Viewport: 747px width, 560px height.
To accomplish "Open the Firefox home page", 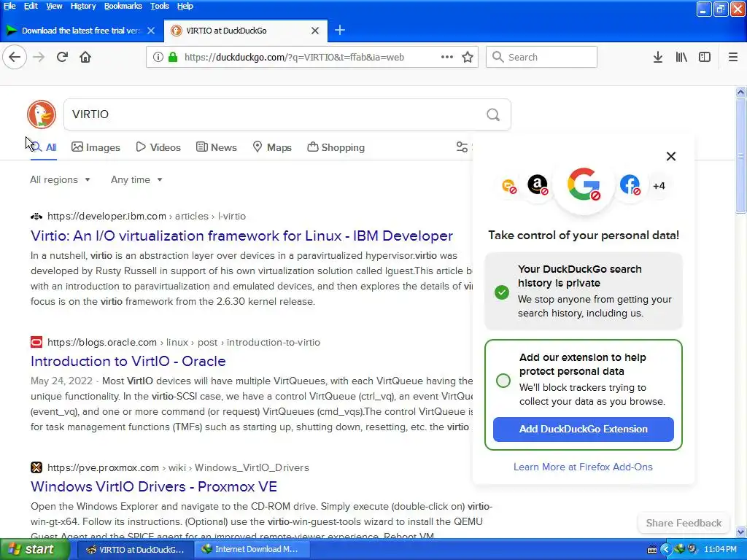I will [85, 57].
